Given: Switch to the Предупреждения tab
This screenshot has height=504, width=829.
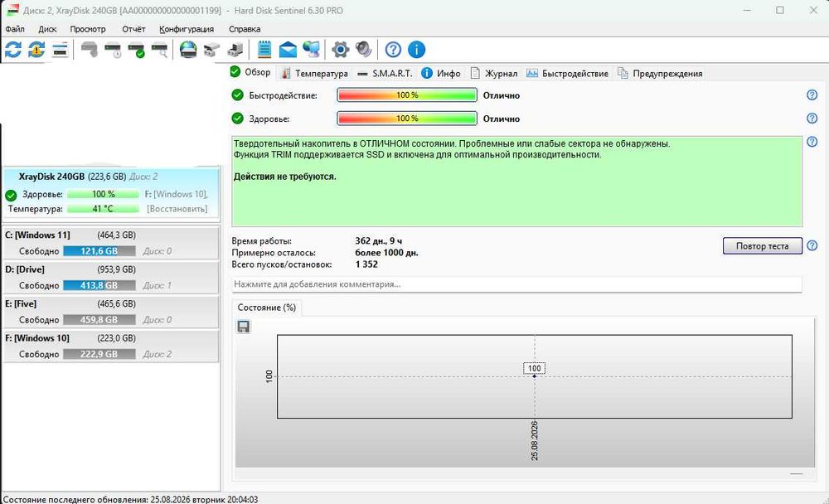Looking at the screenshot, I should [x=661, y=74].
